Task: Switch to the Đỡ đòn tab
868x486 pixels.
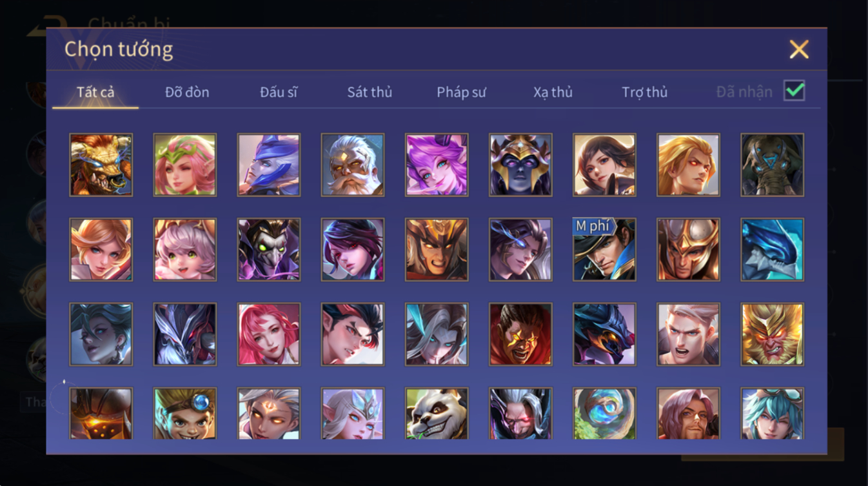Action: pos(187,92)
